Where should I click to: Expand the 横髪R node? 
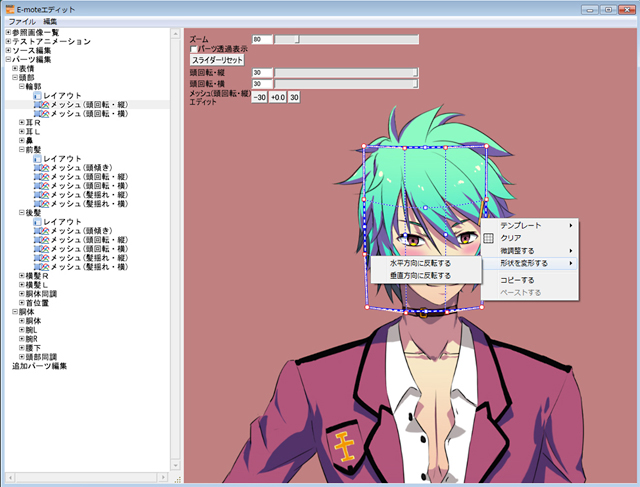[22, 276]
